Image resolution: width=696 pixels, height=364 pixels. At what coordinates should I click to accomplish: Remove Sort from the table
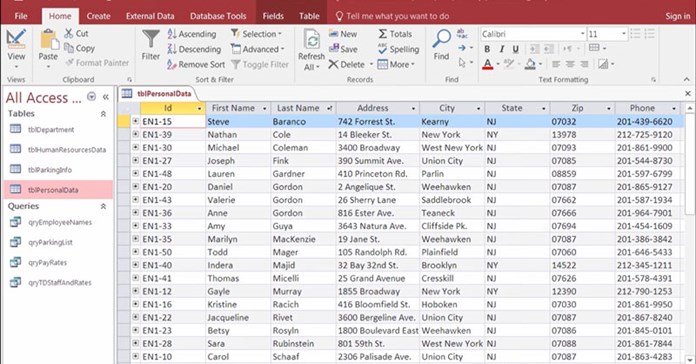coord(196,64)
